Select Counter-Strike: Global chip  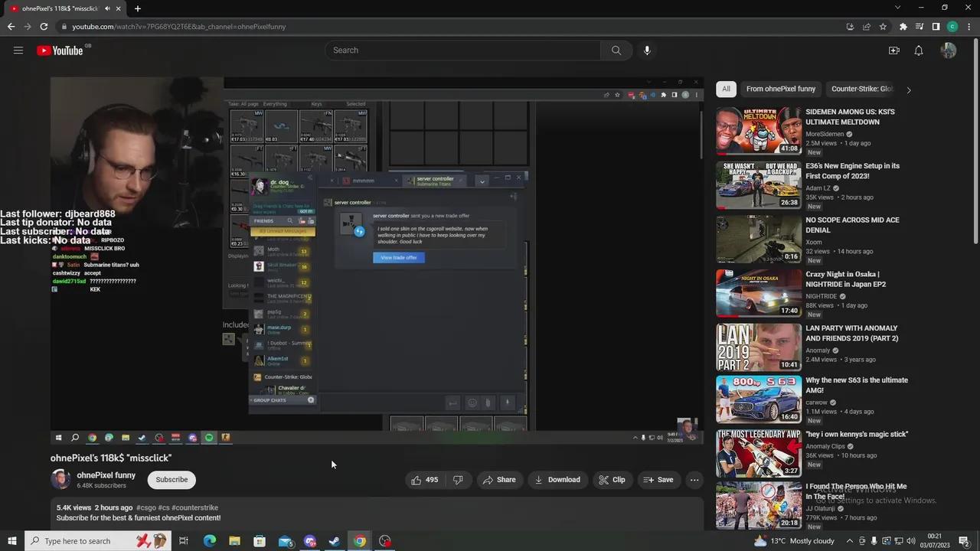pyautogui.click(x=862, y=89)
